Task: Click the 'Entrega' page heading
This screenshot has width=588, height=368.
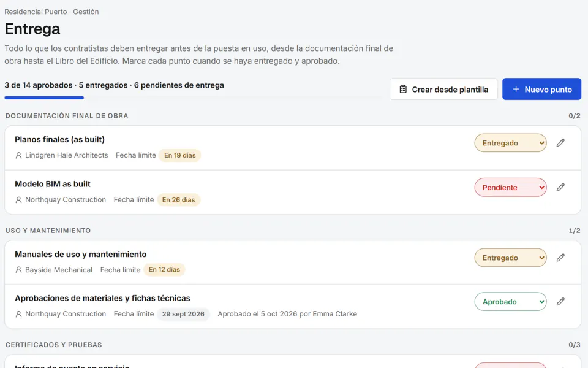Action: tap(32, 29)
